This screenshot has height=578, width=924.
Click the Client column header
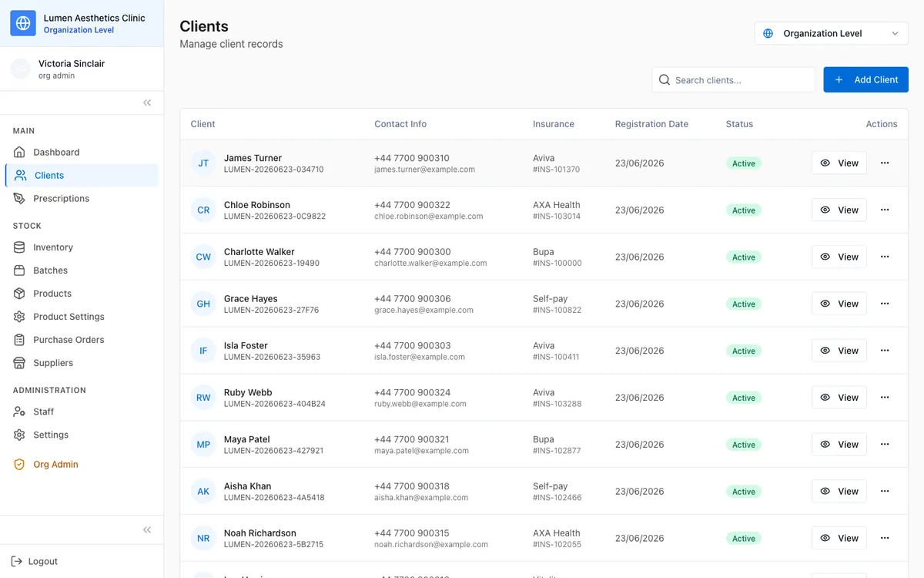click(203, 124)
